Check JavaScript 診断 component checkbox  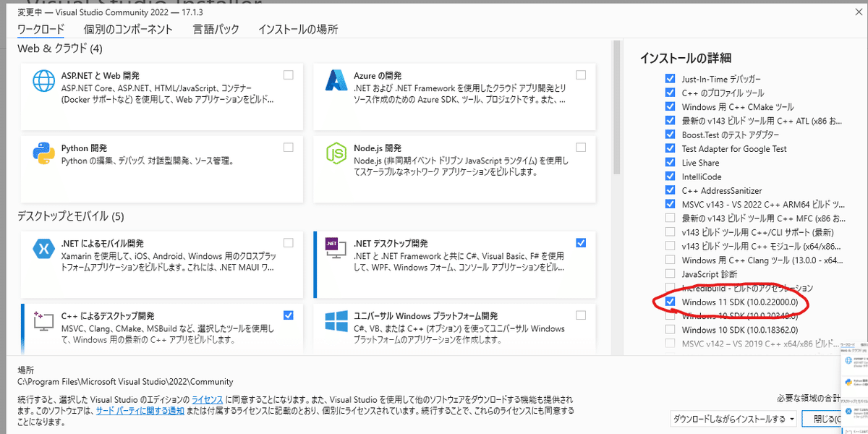coord(670,274)
